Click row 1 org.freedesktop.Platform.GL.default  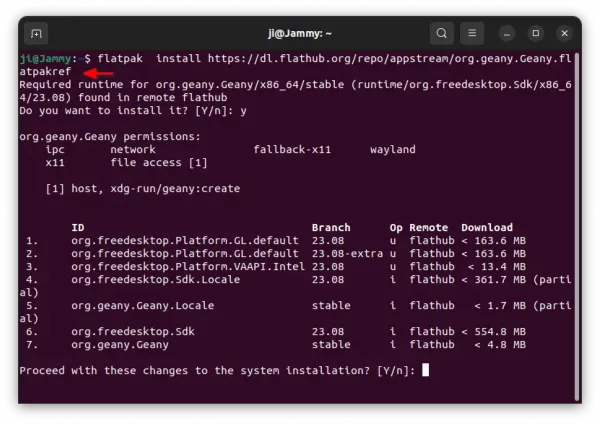pyautogui.click(x=185, y=241)
